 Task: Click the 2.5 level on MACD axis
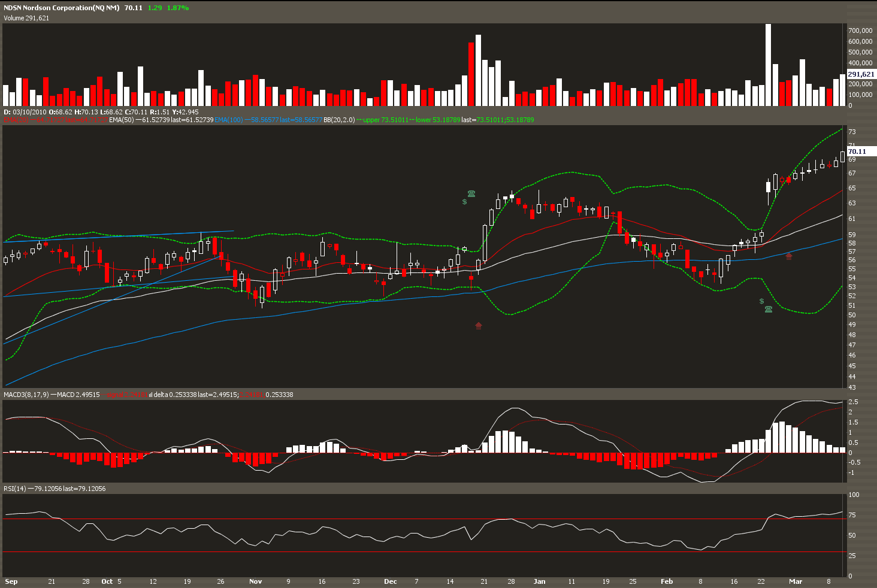[853, 402]
